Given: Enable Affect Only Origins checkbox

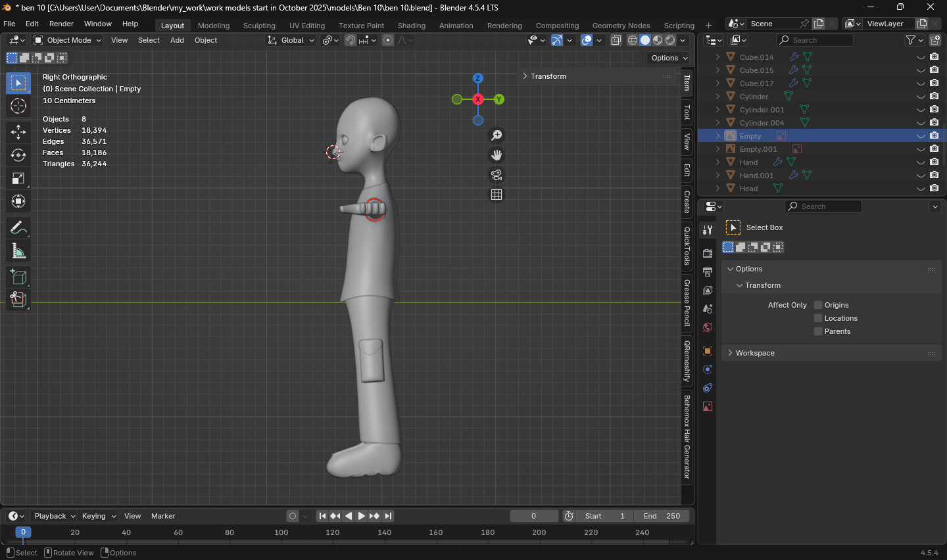Looking at the screenshot, I should (x=818, y=305).
